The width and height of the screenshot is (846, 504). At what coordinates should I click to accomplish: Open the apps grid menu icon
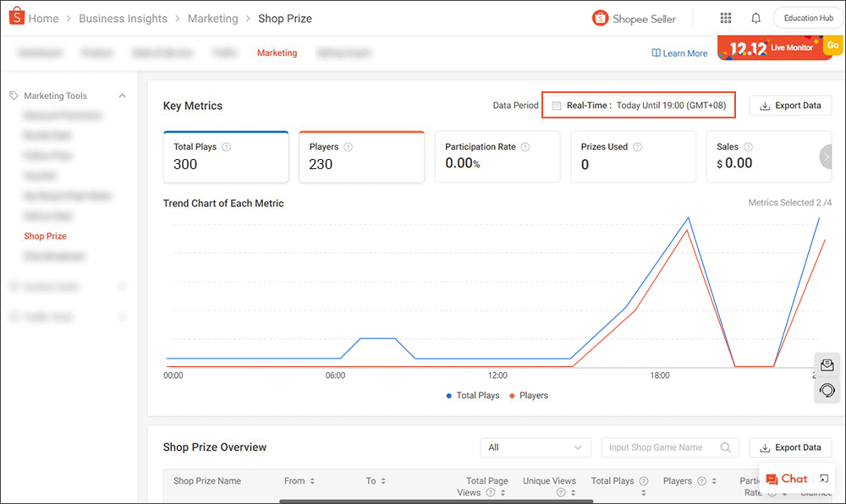tap(726, 19)
